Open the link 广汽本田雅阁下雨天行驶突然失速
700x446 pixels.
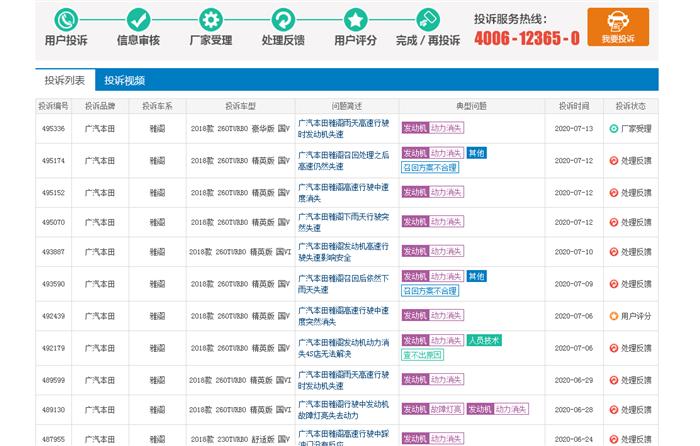(x=343, y=222)
